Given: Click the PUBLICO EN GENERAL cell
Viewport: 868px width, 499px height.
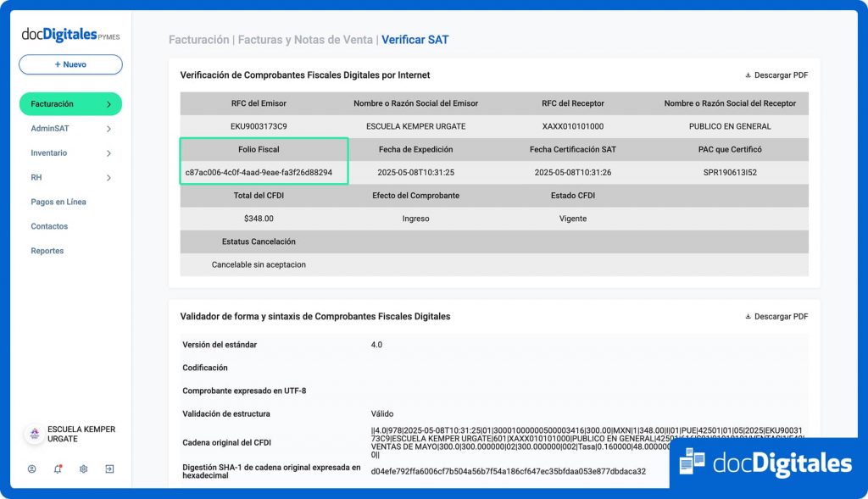Looking at the screenshot, I should click(x=730, y=126).
